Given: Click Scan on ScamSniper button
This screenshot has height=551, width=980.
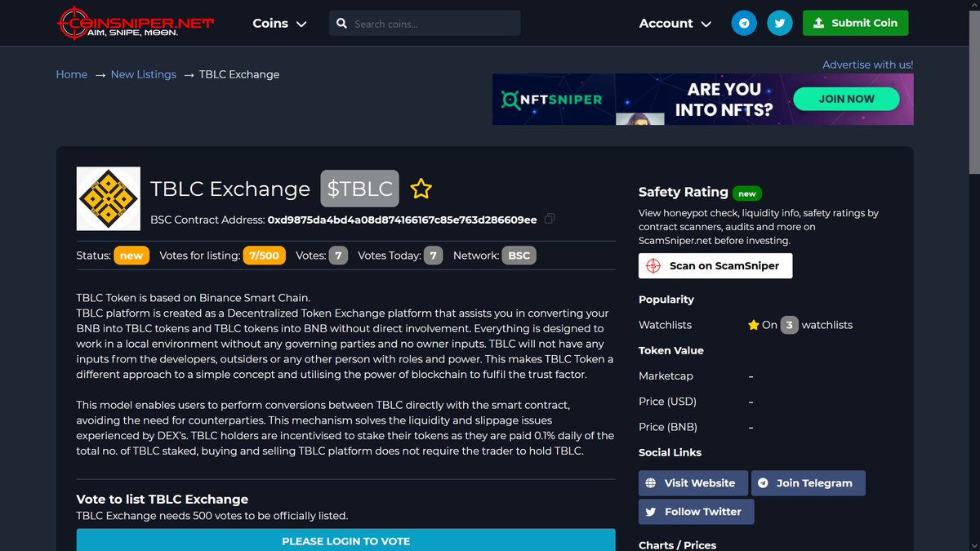Looking at the screenshot, I should [x=715, y=265].
